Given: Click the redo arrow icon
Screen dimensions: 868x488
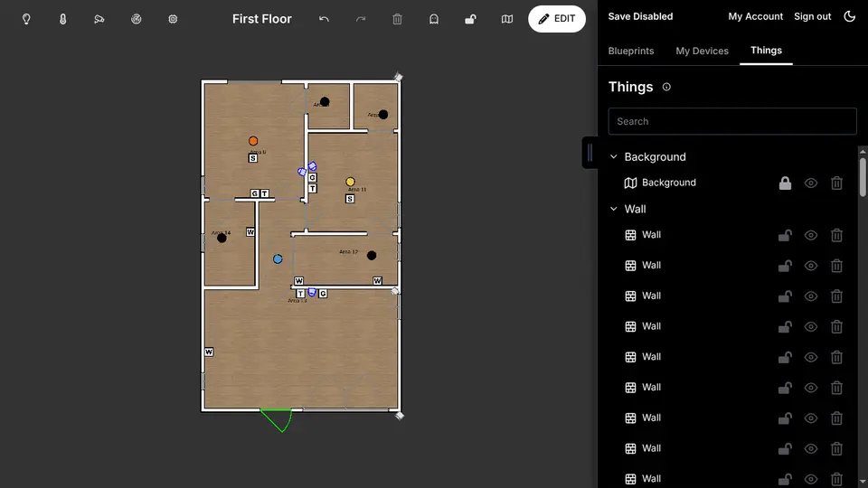Looking at the screenshot, I should point(361,19).
